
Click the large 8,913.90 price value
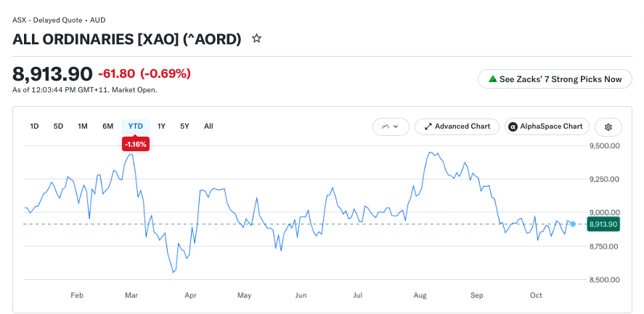(52, 74)
